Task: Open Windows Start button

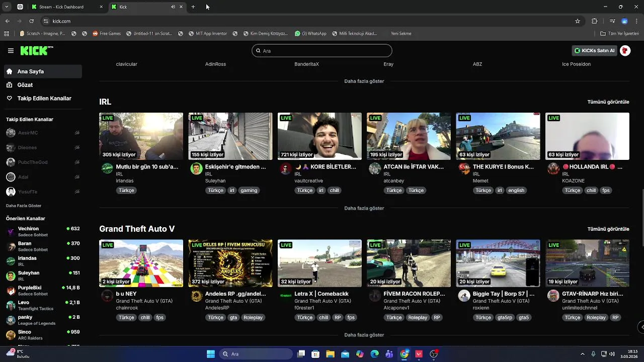Action: pyautogui.click(x=211, y=354)
